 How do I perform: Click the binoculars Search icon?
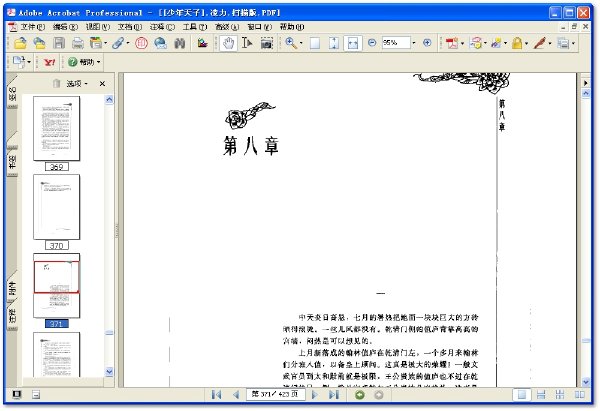pos(179,43)
